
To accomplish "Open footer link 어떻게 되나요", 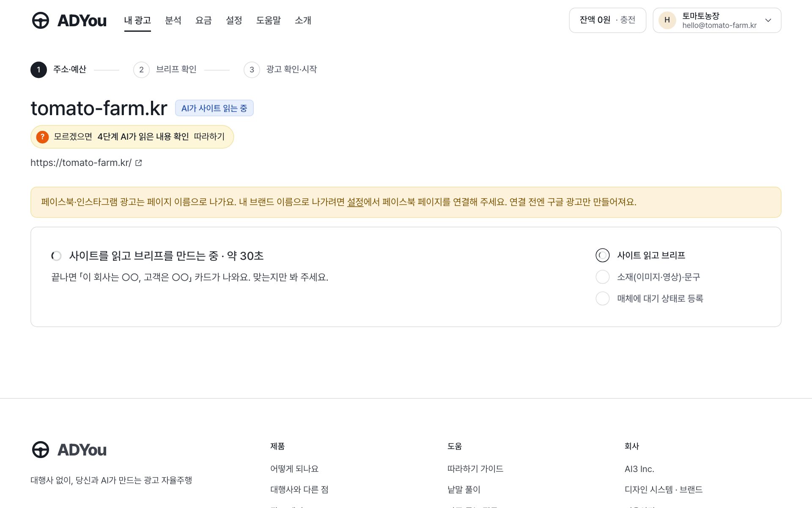I will tap(294, 469).
